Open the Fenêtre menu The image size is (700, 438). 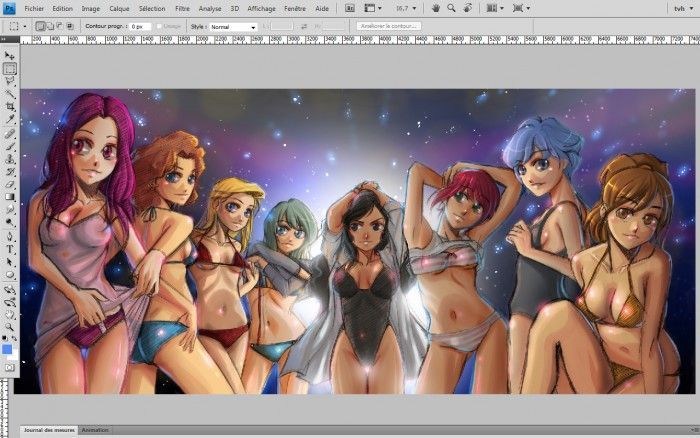295,8
